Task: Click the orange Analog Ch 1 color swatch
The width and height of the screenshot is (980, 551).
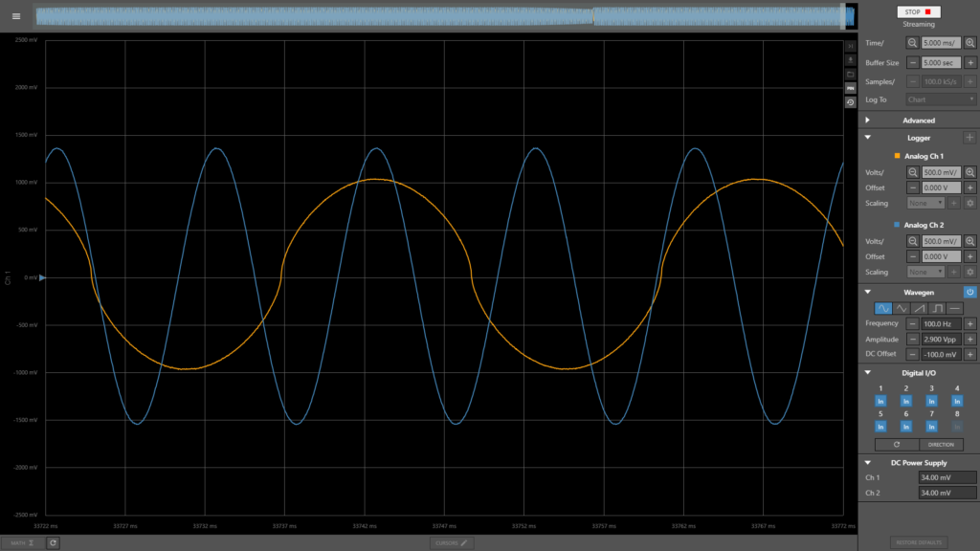Action: (x=897, y=156)
